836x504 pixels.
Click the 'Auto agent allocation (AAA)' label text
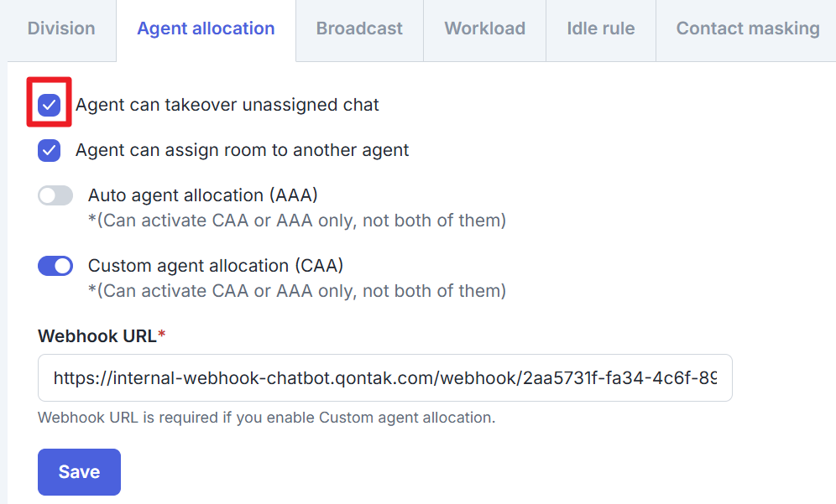[202, 195]
